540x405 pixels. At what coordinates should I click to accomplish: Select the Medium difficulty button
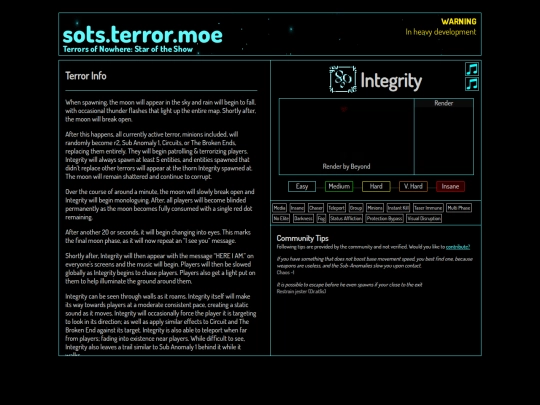tap(339, 186)
